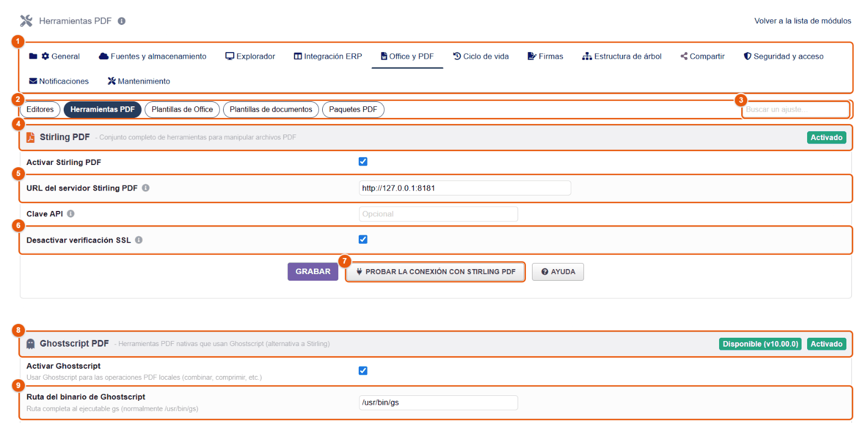Open Plantillas de Office sub-tab
The height and width of the screenshot is (423, 868).
182,110
